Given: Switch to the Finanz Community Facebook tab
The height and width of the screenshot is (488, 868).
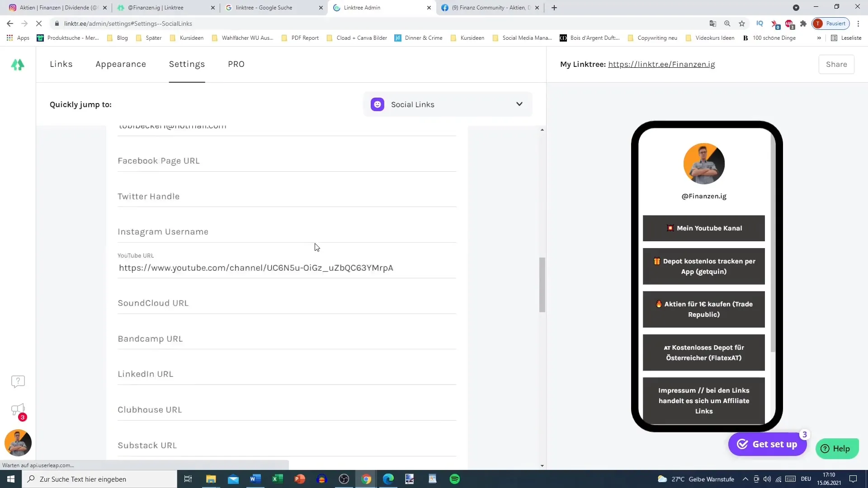Looking at the screenshot, I should 491,8.
